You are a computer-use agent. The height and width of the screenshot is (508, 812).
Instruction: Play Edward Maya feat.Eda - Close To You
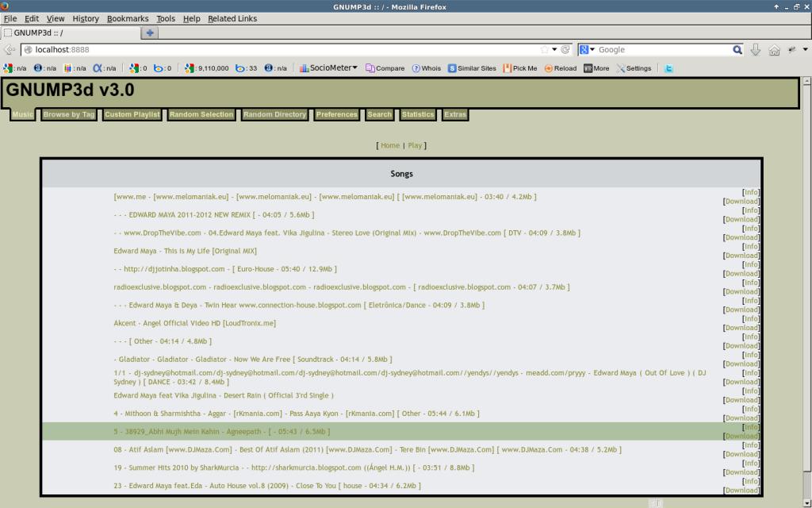tap(267, 486)
